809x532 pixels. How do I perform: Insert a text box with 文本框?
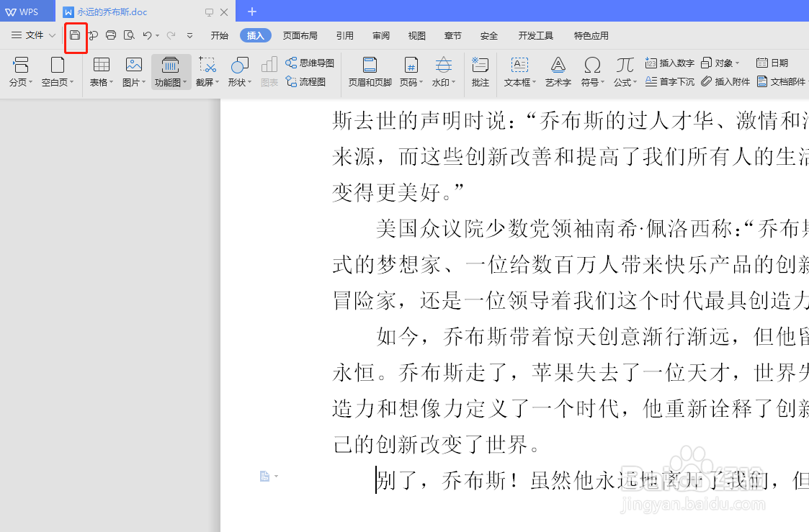pyautogui.click(x=520, y=72)
